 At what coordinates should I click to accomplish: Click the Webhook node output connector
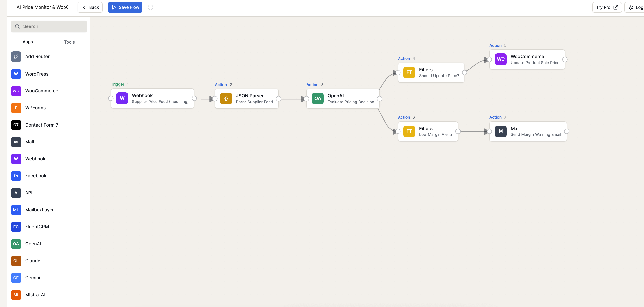pyautogui.click(x=194, y=99)
